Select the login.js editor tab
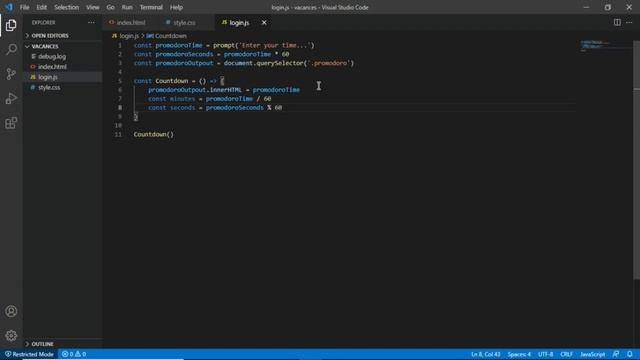640x360 pixels. [239, 22]
